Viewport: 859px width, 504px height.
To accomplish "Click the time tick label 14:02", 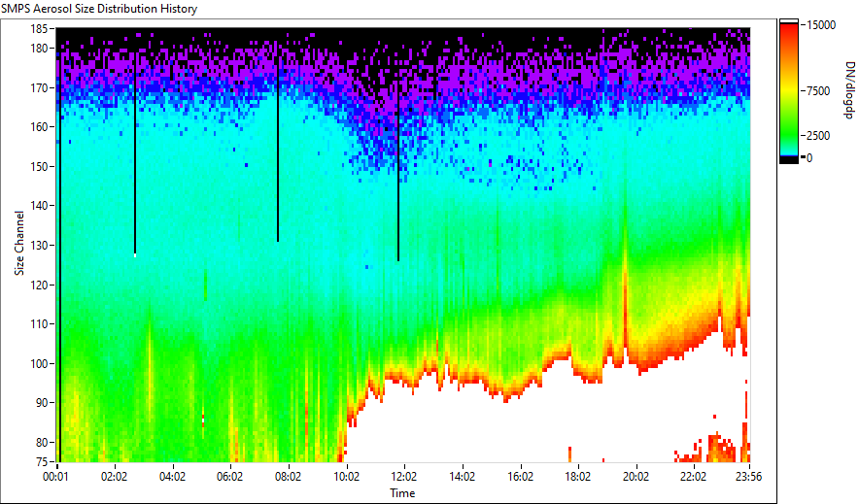I will (462, 477).
